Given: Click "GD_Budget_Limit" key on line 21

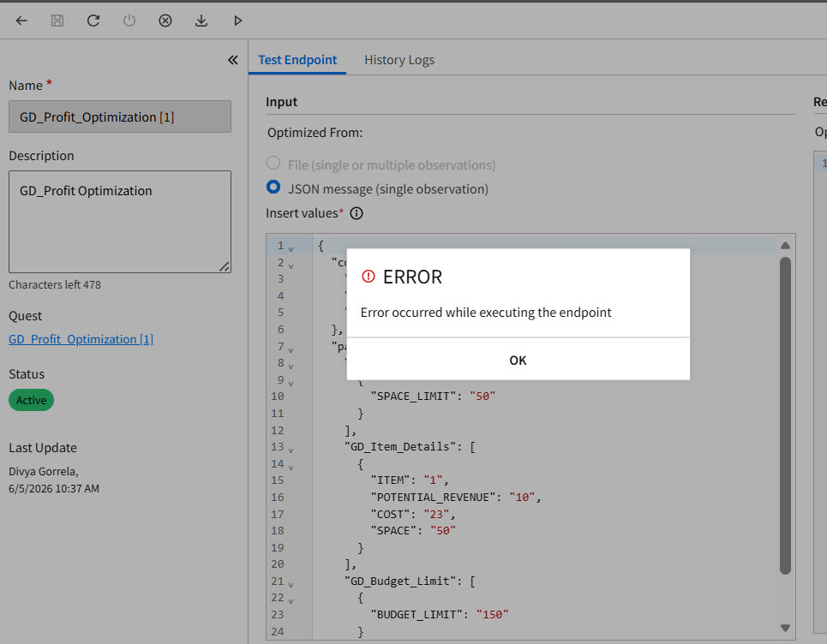Looking at the screenshot, I should pyautogui.click(x=400, y=581).
